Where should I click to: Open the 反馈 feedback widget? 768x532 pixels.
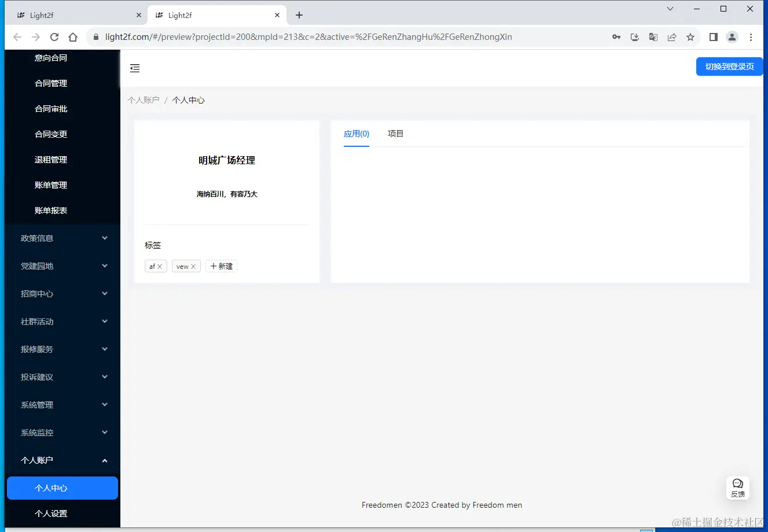pos(738,488)
